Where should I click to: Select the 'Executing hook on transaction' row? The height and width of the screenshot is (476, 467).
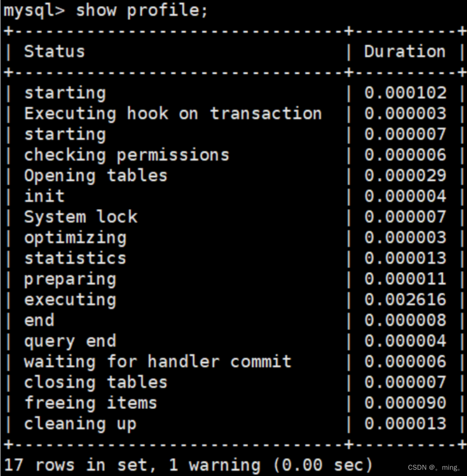(x=173, y=113)
